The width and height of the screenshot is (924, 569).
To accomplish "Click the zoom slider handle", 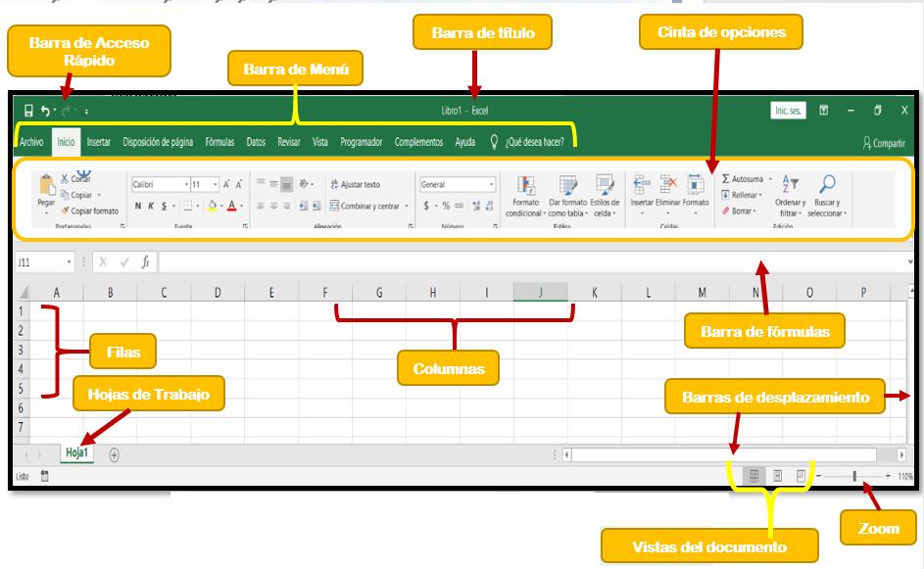I will (854, 476).
